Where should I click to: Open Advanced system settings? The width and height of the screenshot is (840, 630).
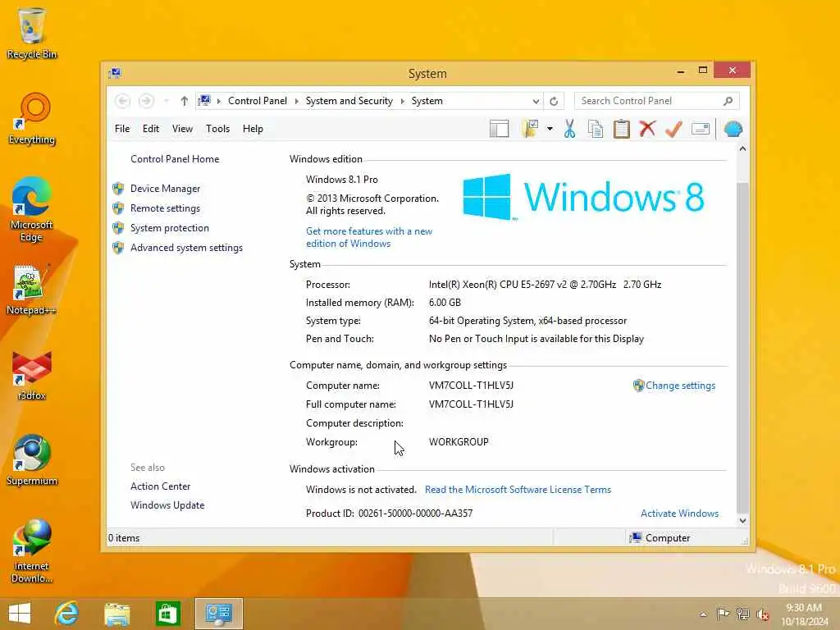(186, 248)
